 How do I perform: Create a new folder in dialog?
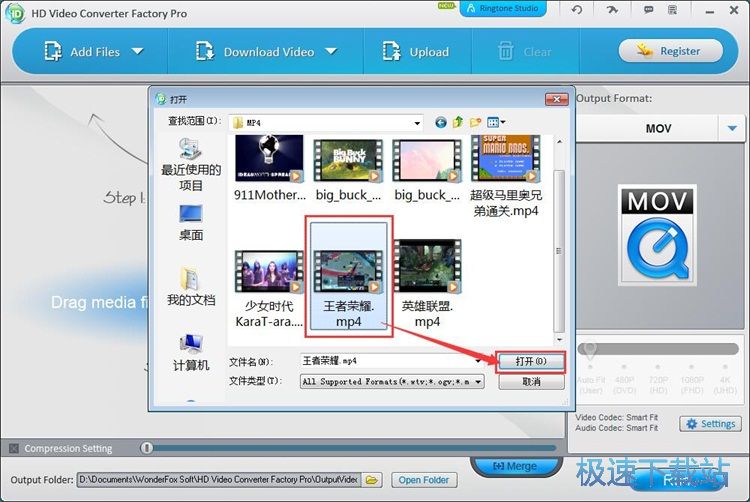click(476, 123)
